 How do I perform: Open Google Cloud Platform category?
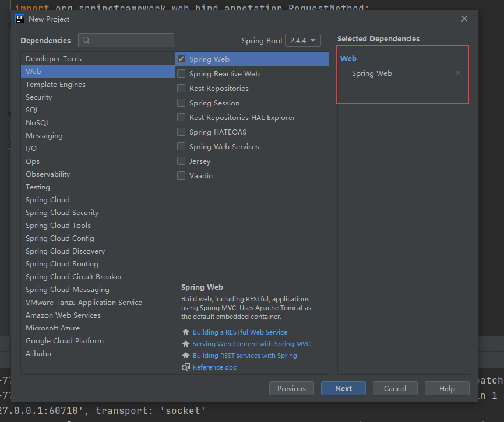coord(98,341)
